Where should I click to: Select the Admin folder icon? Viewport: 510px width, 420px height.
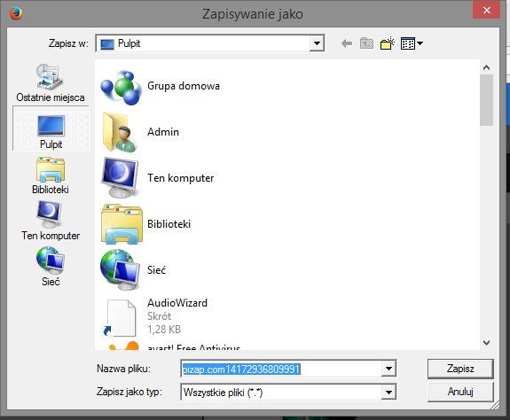[x=120, y=132]
